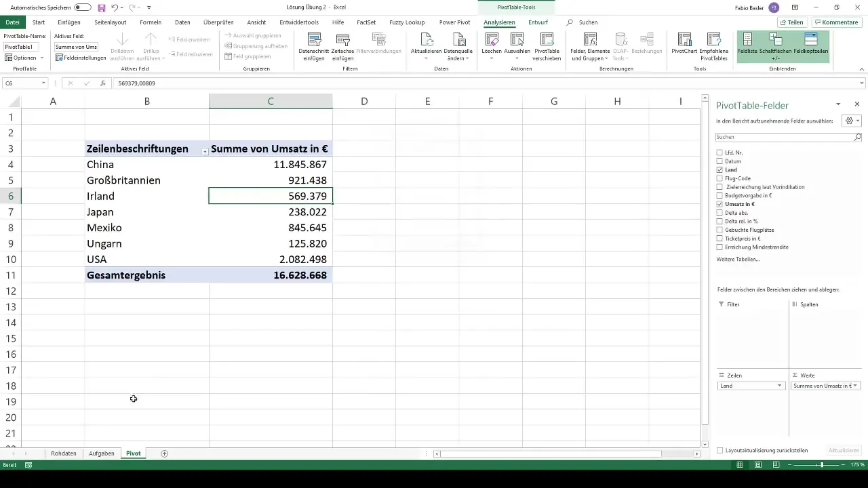Click zoom out minus button

[789, 465]
